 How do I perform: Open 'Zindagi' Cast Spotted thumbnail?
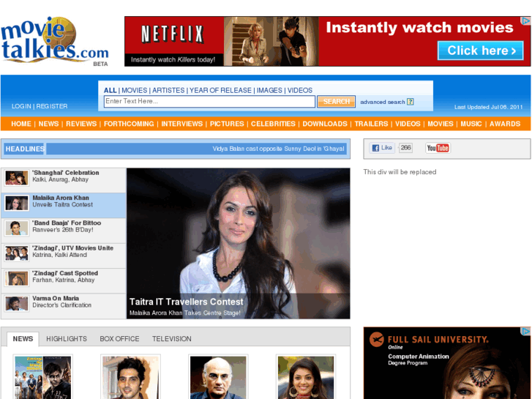[16, 278]
